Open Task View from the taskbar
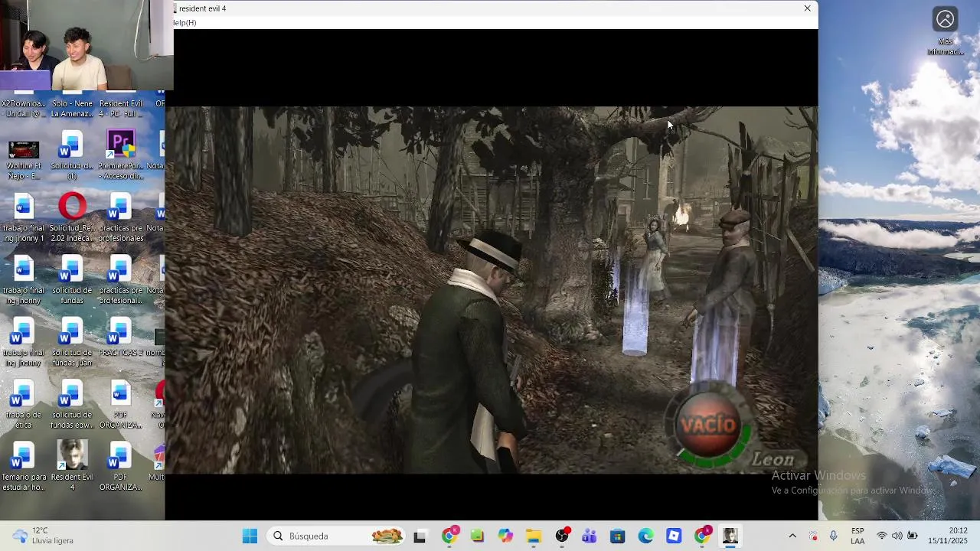 coord(420,536)
